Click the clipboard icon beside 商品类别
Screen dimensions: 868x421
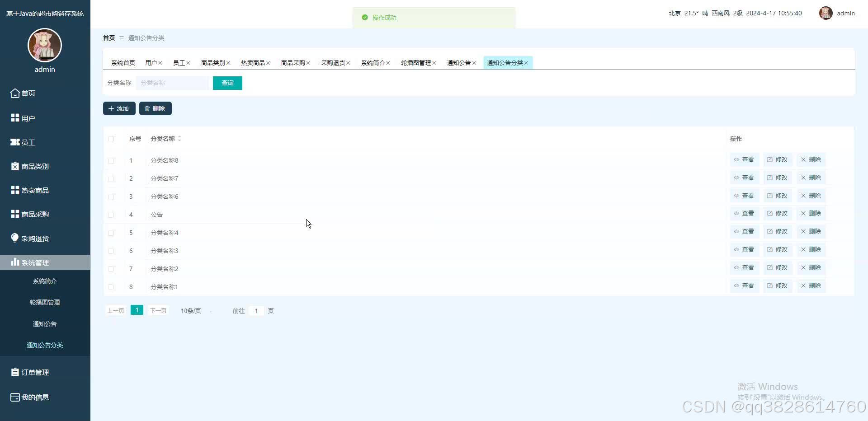[x=15, y=166]
